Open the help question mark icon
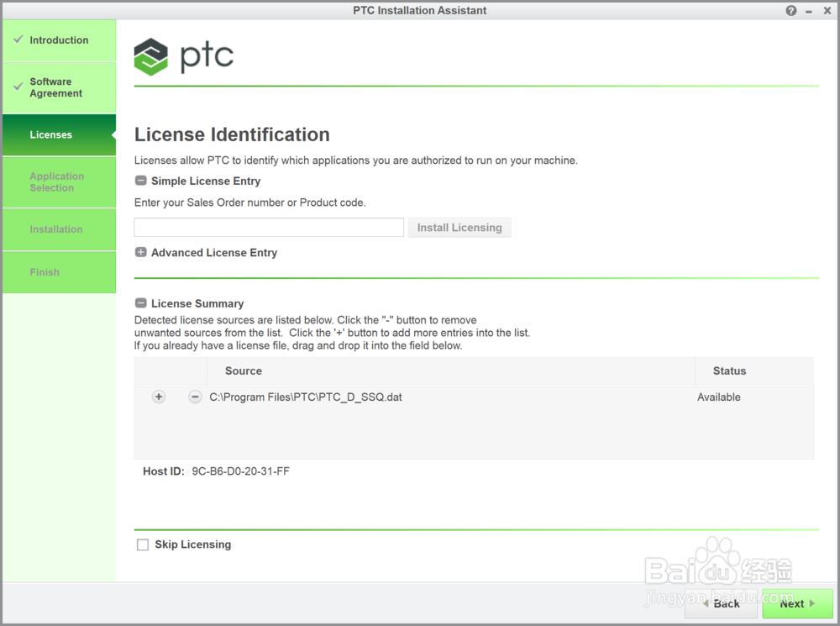The height and width of the screenshot is (626, 840). pyautogui.click(x=790, y=11)
